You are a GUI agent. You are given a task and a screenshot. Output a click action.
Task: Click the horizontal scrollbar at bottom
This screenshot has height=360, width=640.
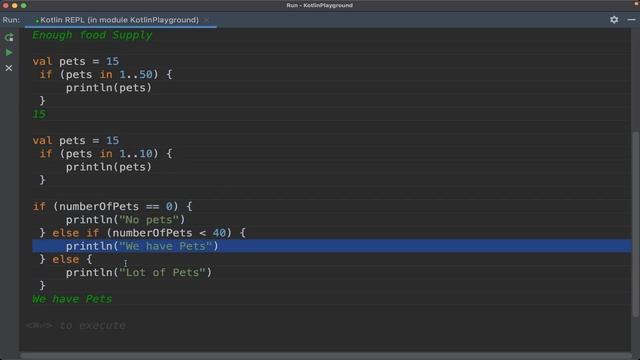coord(325,356)
